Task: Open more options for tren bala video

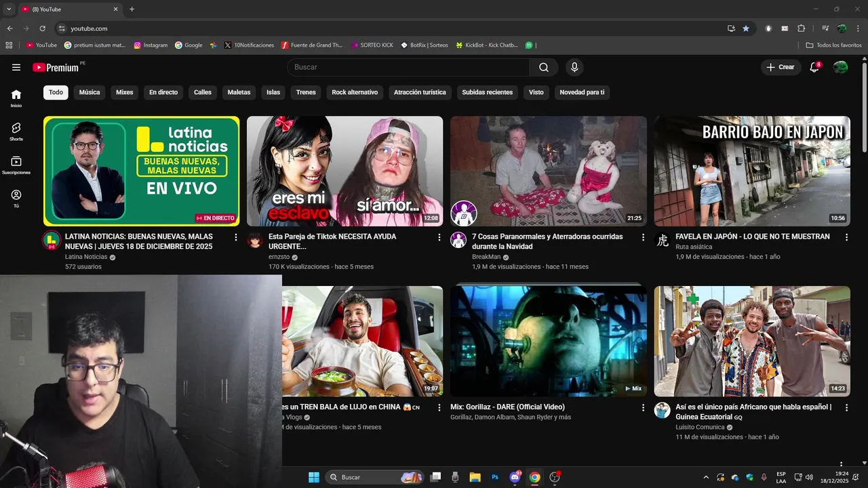Action: 439,407
